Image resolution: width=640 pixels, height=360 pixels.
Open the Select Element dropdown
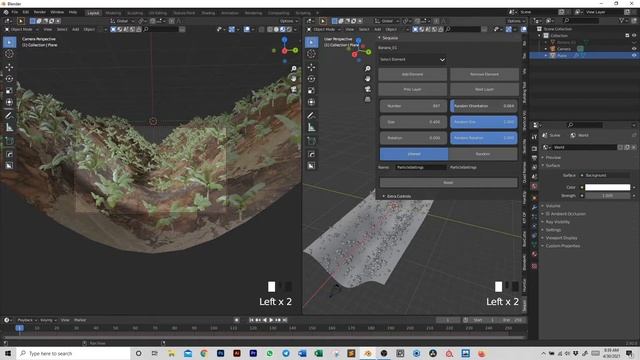click(412, 60)
